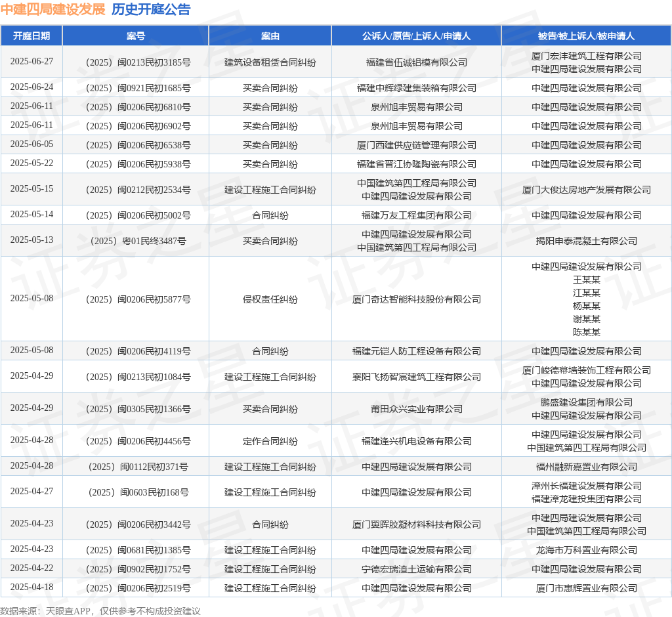Image resolution: width=672 pixels, height=617 pixels.
Task: Click the 案由 column header
Action: (270, 36)
